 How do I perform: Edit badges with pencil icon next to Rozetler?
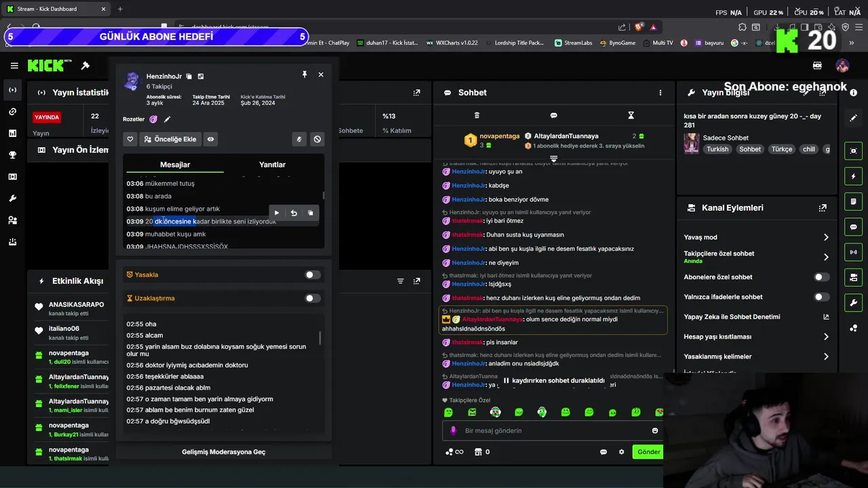click(x=167, y=119)
